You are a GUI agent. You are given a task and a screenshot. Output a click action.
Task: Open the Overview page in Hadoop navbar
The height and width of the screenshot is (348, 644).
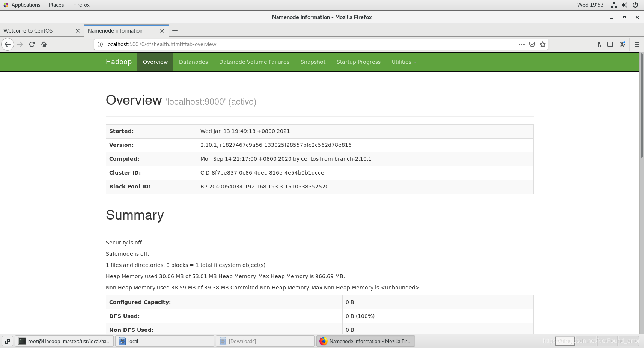(155, 62)
